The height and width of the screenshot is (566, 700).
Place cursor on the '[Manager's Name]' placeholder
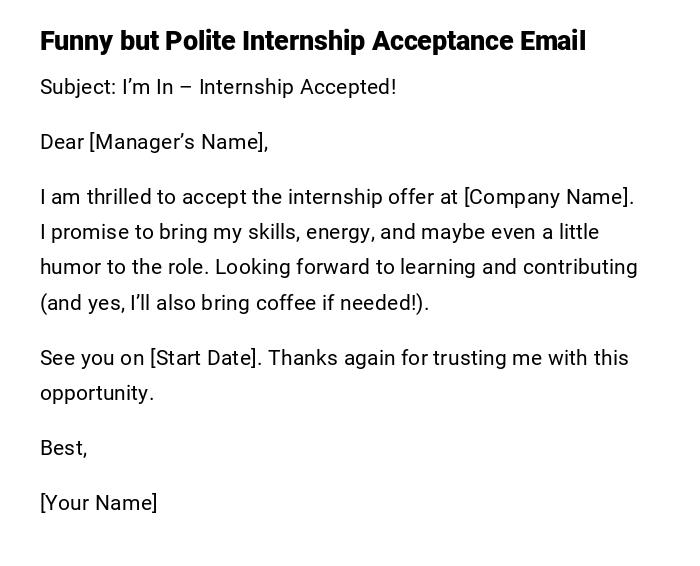pyautogui.click(x=178, y=142)
